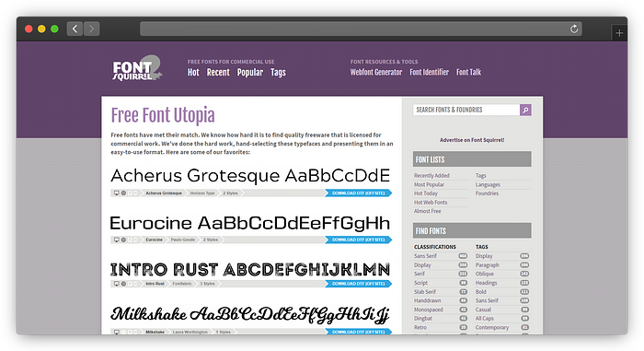Select the Bold tag
The height and width of the screenshot is (351, 644).
[481, 292]
